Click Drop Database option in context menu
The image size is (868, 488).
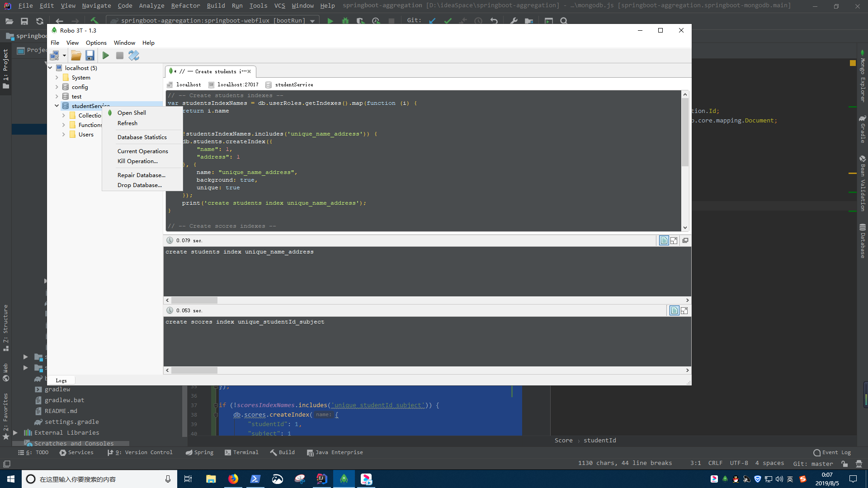tap(140, 185)
